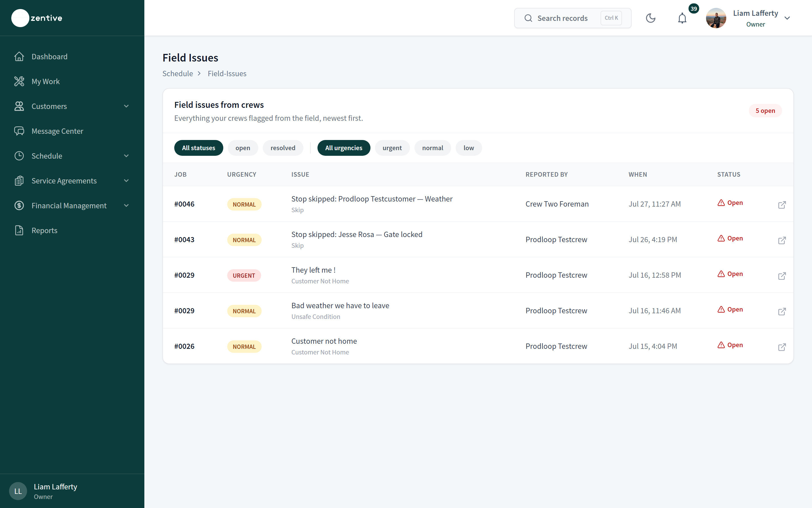This screenshot has width=812, height=508.
Task: Open the 'They left me !' external link
Action: tap(782, 276)
